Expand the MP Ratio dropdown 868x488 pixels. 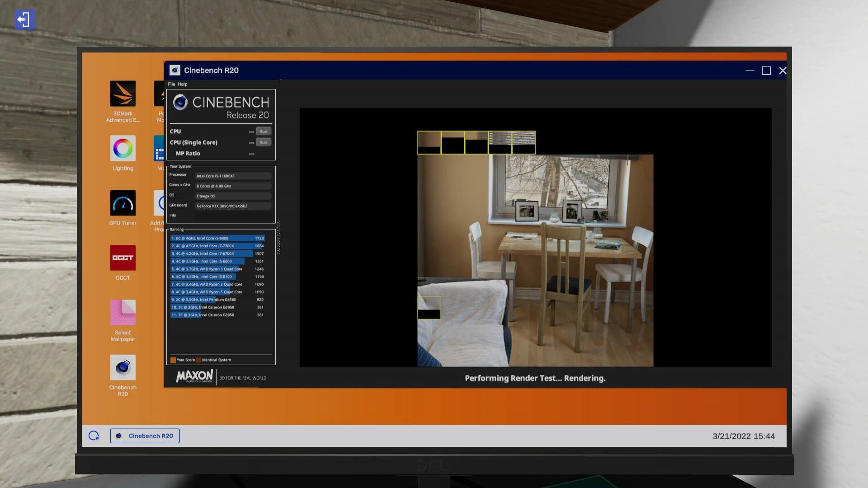251,154
